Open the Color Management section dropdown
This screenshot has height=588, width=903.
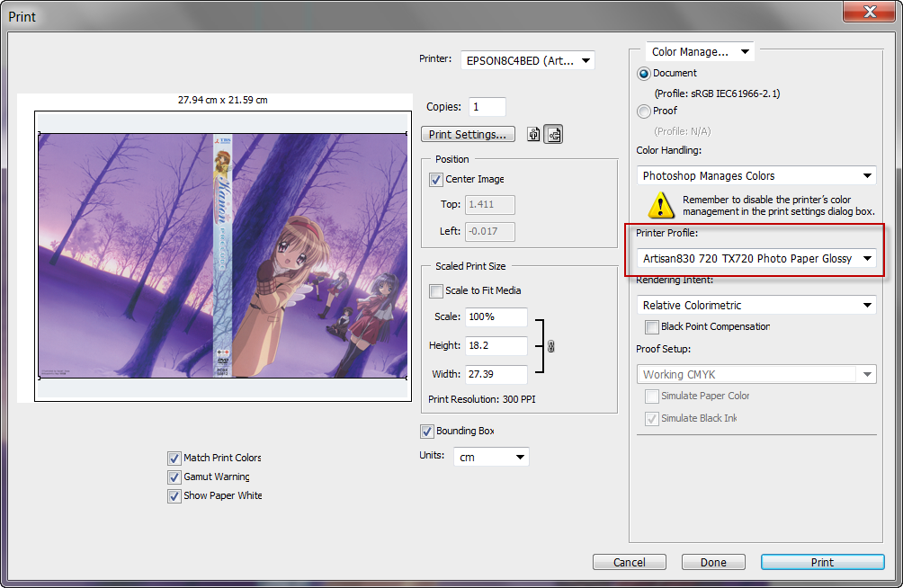(x=700, y=52)
